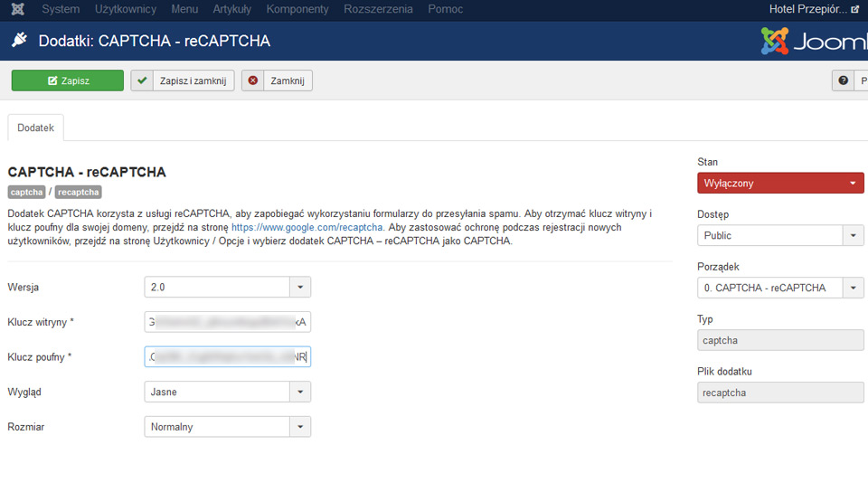Open the Artykuły menu
Screen dimensions: 868x492
click(x=232, y=9)
